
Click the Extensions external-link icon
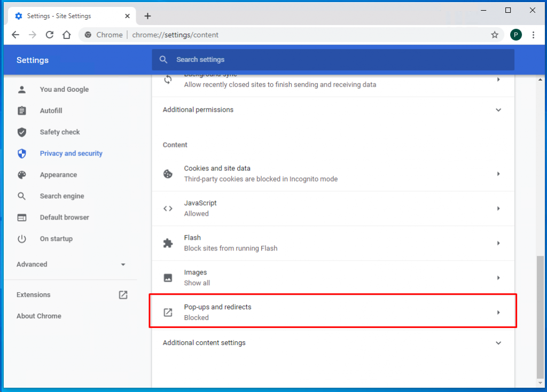(123, 295)
